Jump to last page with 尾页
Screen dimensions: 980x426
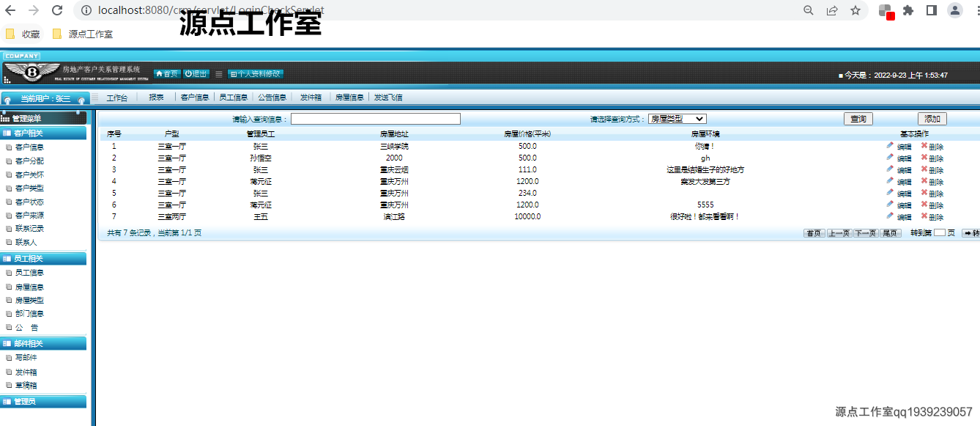(890, 233)
